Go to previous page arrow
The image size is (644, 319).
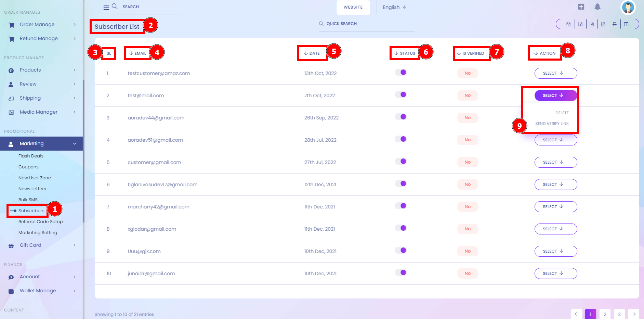point(576,314)
